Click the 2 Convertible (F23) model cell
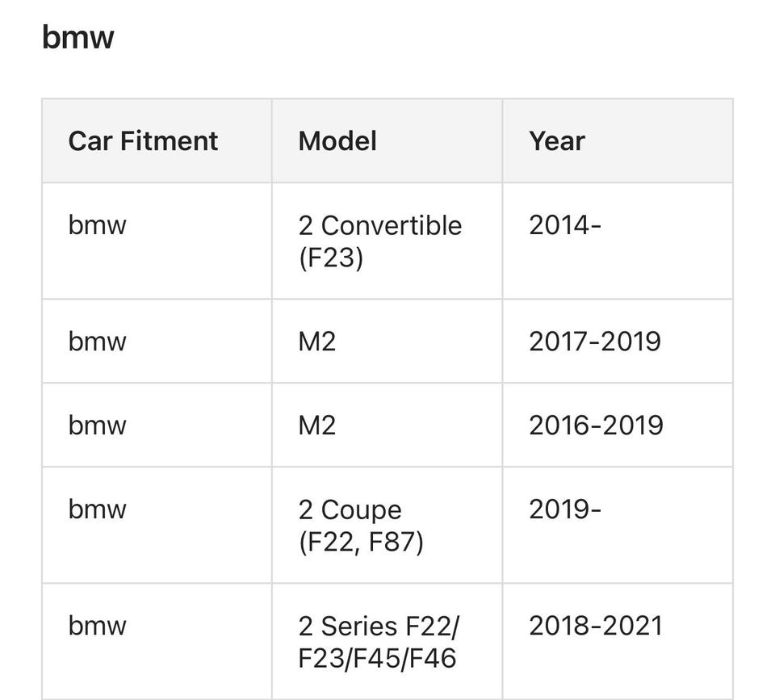 tap(379, 241)
